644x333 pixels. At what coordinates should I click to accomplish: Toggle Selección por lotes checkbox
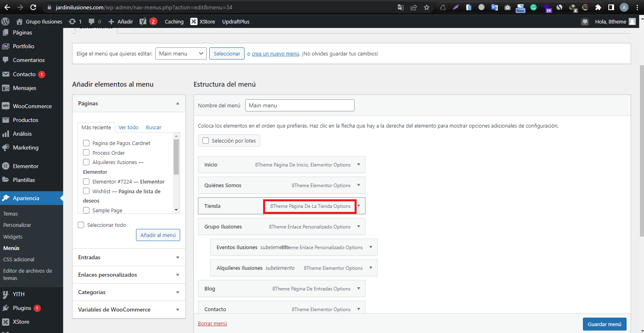206,141
